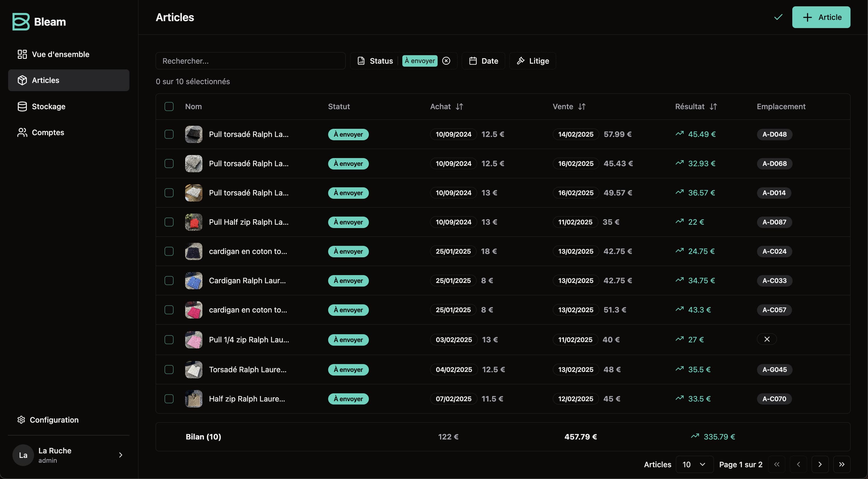Click the Bilan (10) total label

pos(203,437)
